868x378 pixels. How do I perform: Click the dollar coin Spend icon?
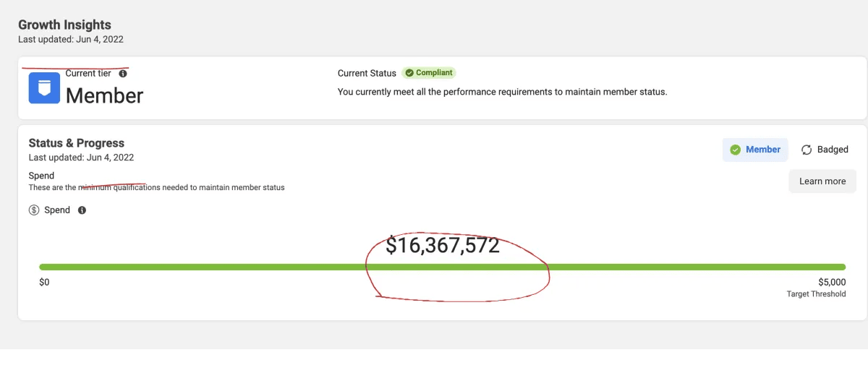pos(34,210)
